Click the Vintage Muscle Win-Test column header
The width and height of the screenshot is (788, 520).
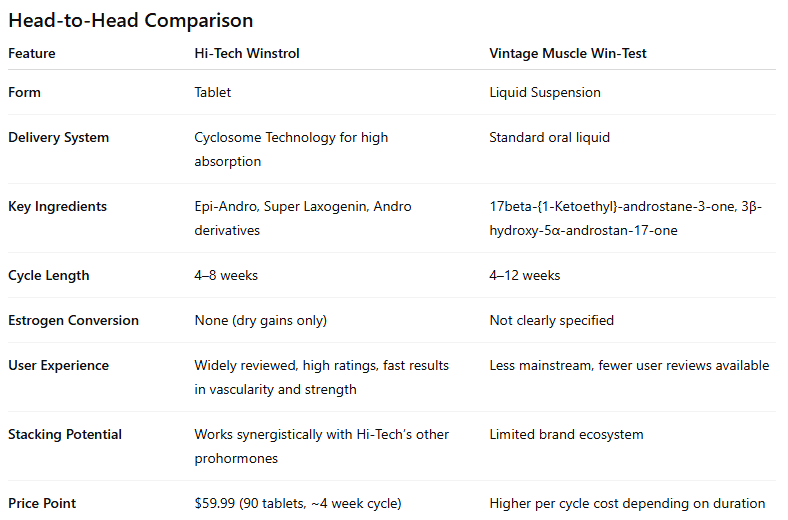(x=567, y=53)
